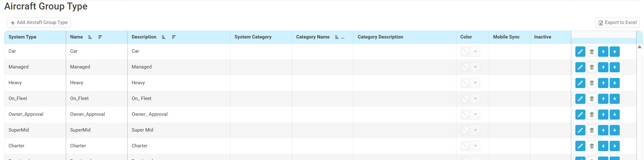Click Add Aircraft Group Type button

[39, 23]
